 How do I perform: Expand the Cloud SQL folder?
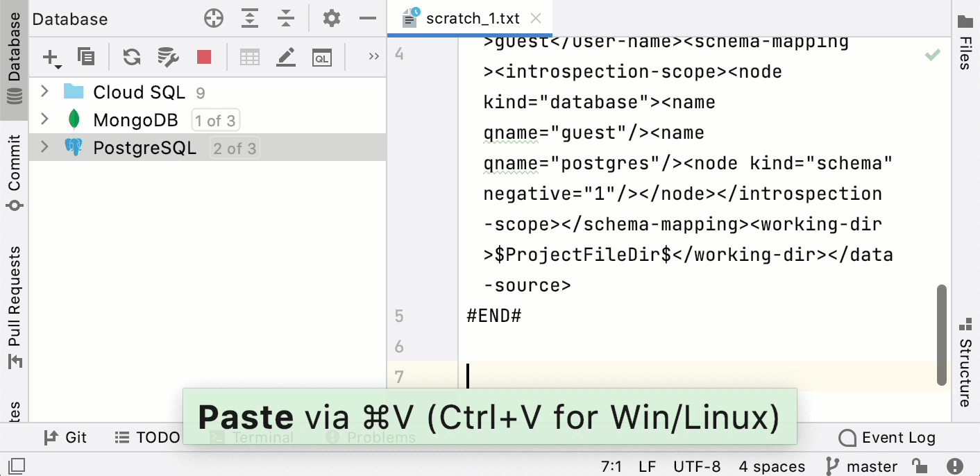(44, 92)
